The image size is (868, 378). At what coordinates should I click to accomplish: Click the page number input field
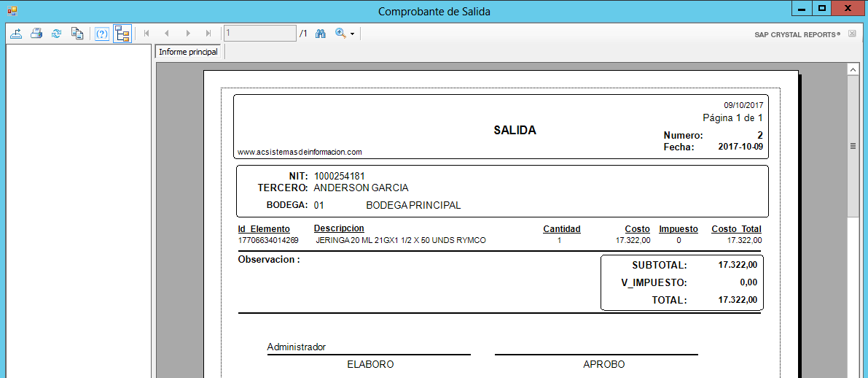(259, 34)
